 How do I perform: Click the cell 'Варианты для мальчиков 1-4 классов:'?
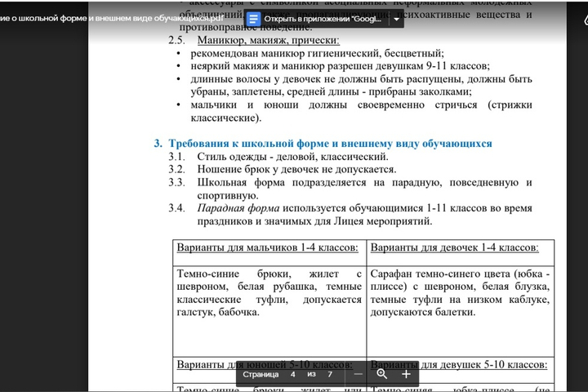click(269, 252)
